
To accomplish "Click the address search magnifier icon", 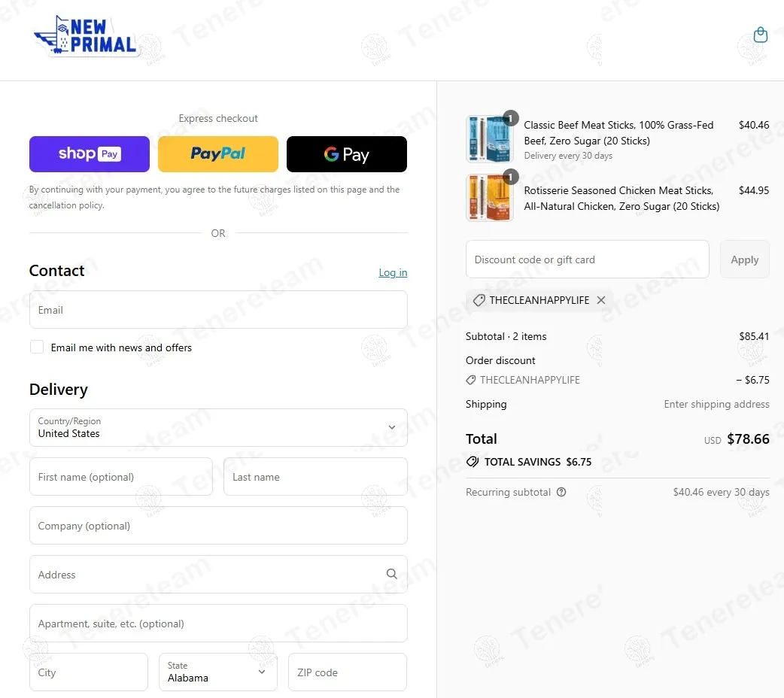I will [391, 574].
